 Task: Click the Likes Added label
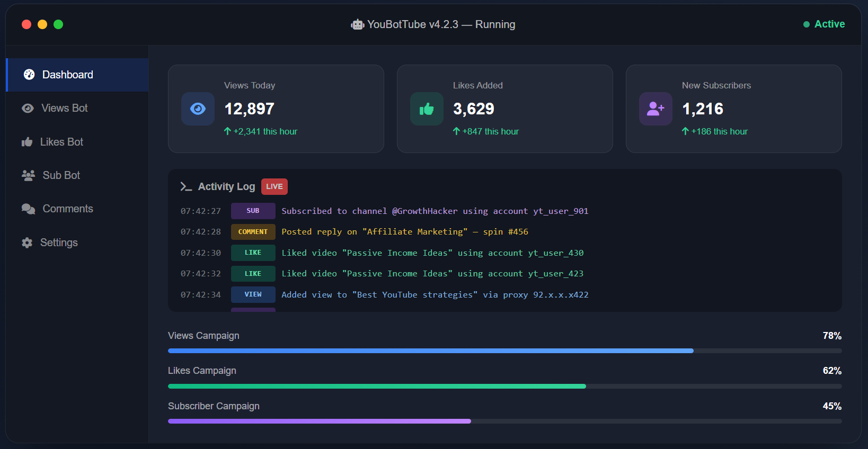tap(478, 85)
